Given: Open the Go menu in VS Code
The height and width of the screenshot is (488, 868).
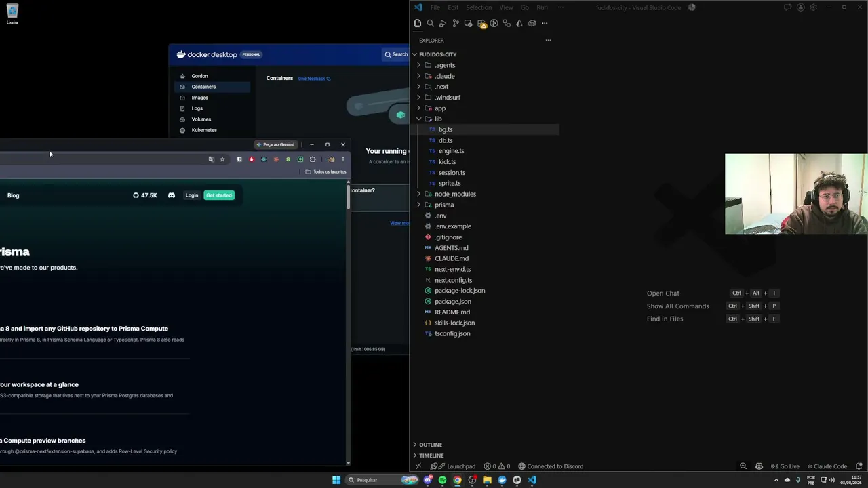Looking at the screenshot, I should click(525, 7).
